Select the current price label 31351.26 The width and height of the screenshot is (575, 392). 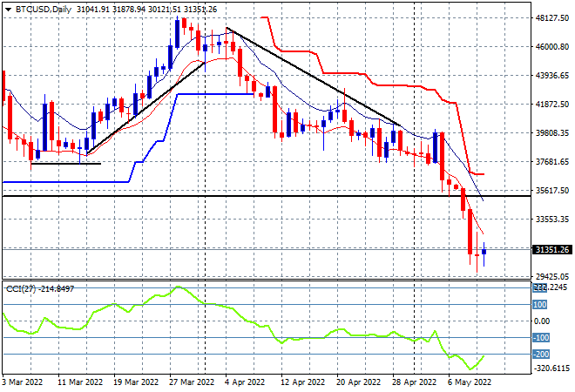[x=552, y=250]
